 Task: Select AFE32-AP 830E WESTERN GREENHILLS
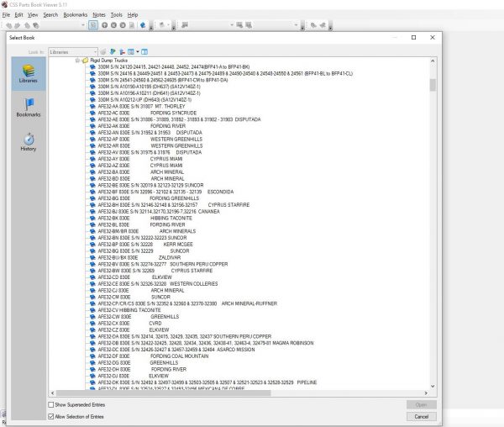[x=150, y=140]
